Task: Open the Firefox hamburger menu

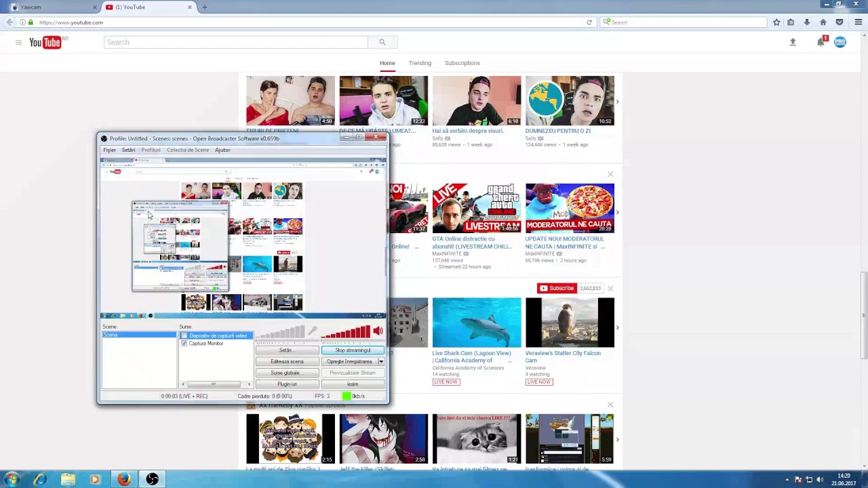Action: tap(858, 22)
